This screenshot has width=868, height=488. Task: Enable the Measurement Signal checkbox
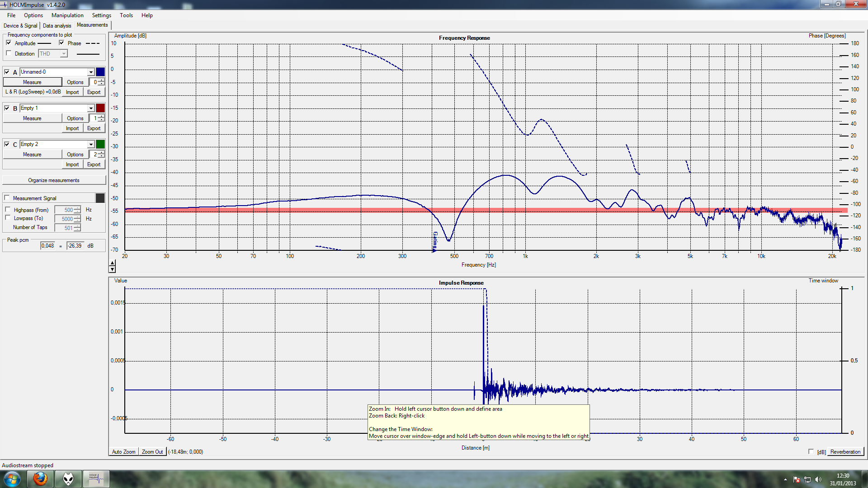[7, 198]
